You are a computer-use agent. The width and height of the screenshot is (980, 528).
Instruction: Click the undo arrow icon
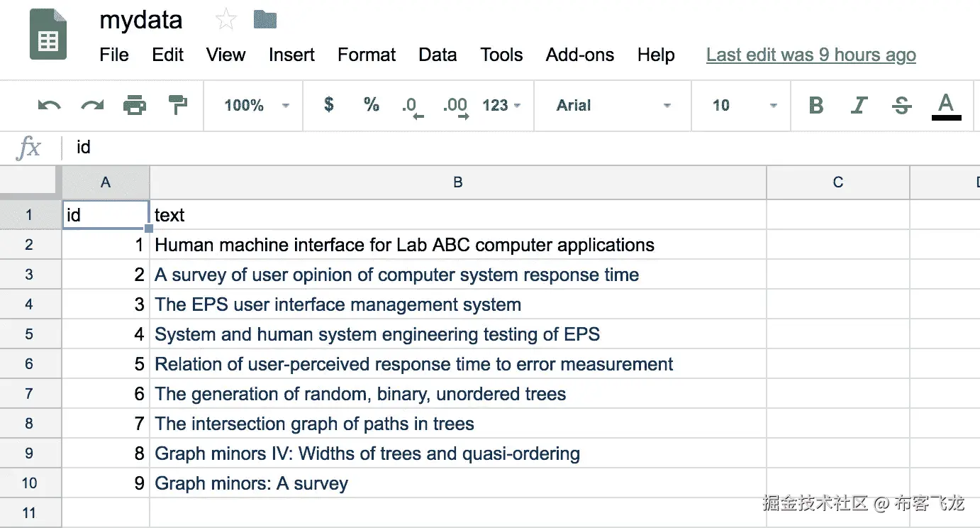point(49,106)
